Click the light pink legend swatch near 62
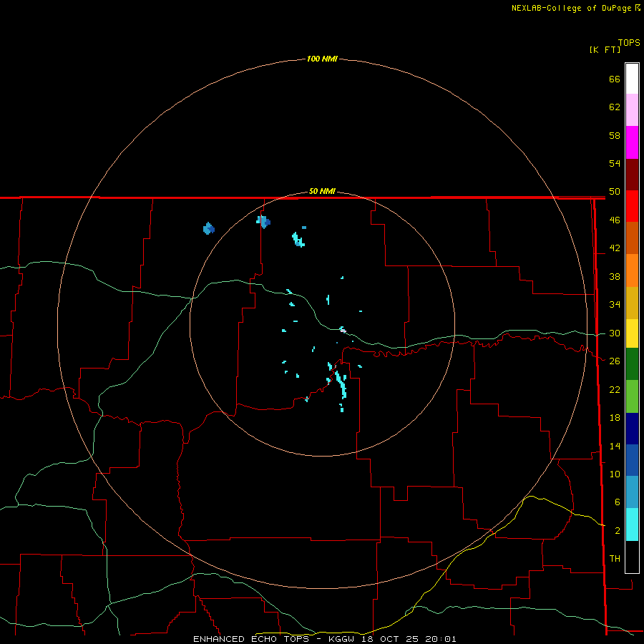Screen dimensions: 644x644 click(632, 109)
